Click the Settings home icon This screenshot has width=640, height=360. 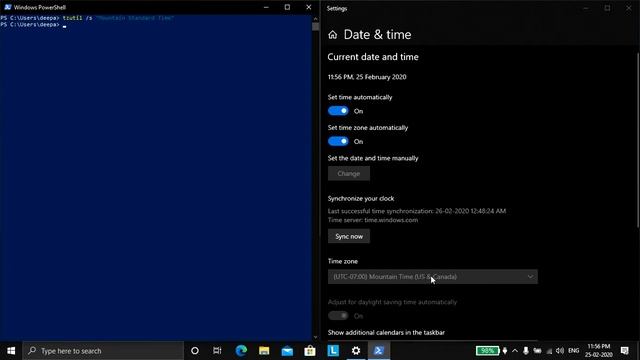(333, 35)
